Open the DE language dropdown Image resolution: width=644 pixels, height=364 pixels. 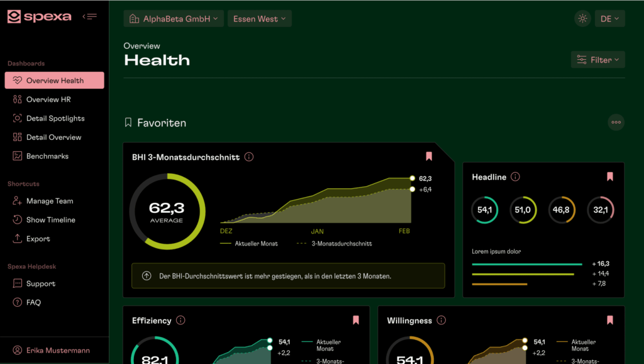click(x=609, y=19)
